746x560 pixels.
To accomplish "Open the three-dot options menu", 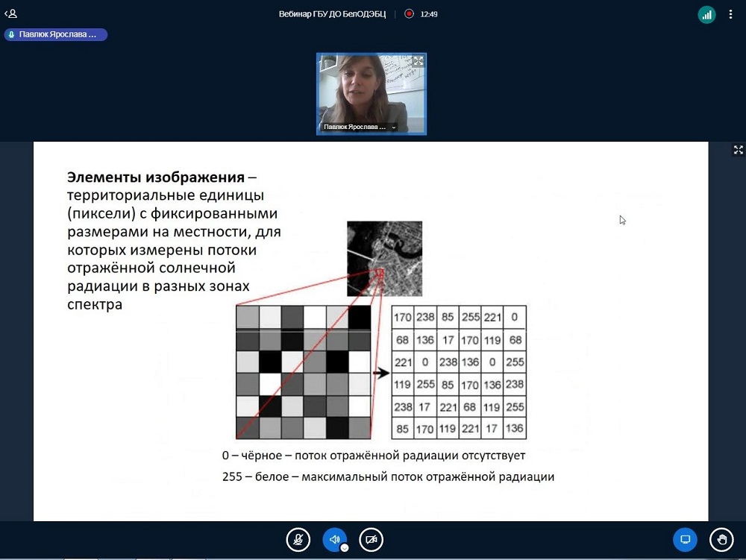I will (x=731, y=14).
